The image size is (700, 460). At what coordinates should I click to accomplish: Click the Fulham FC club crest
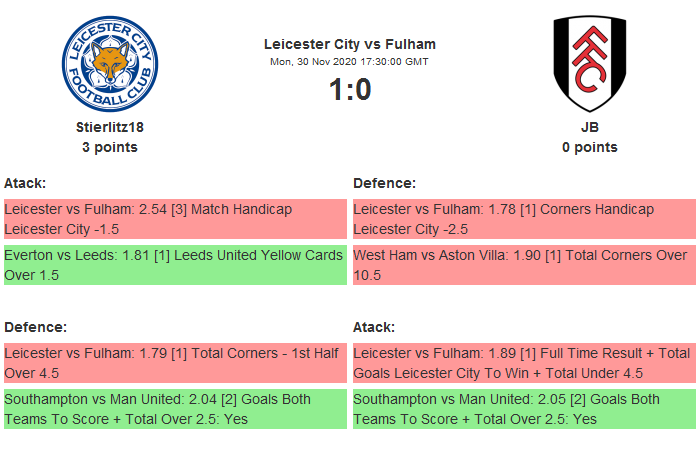[x=589, y=63]
